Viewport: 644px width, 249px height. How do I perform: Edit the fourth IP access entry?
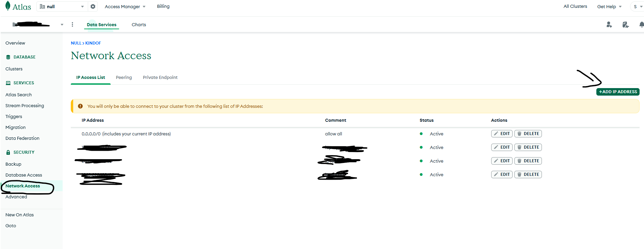pos(502,175)
